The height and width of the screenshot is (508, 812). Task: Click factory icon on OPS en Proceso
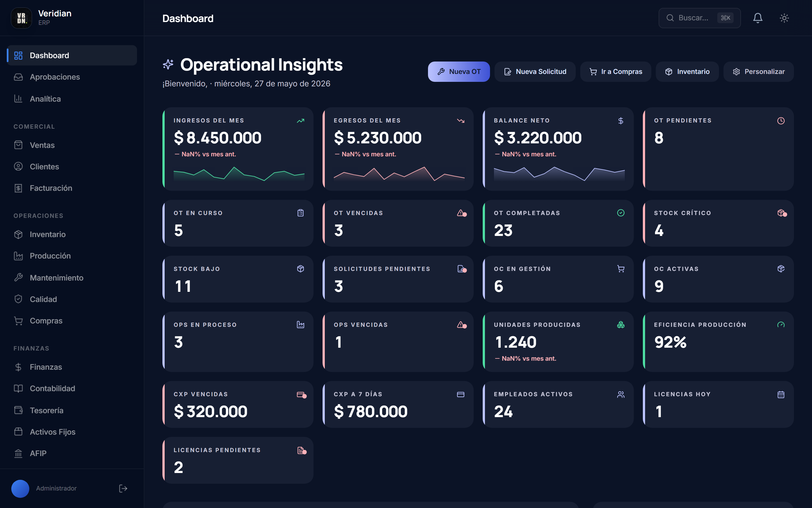(301, 325)
